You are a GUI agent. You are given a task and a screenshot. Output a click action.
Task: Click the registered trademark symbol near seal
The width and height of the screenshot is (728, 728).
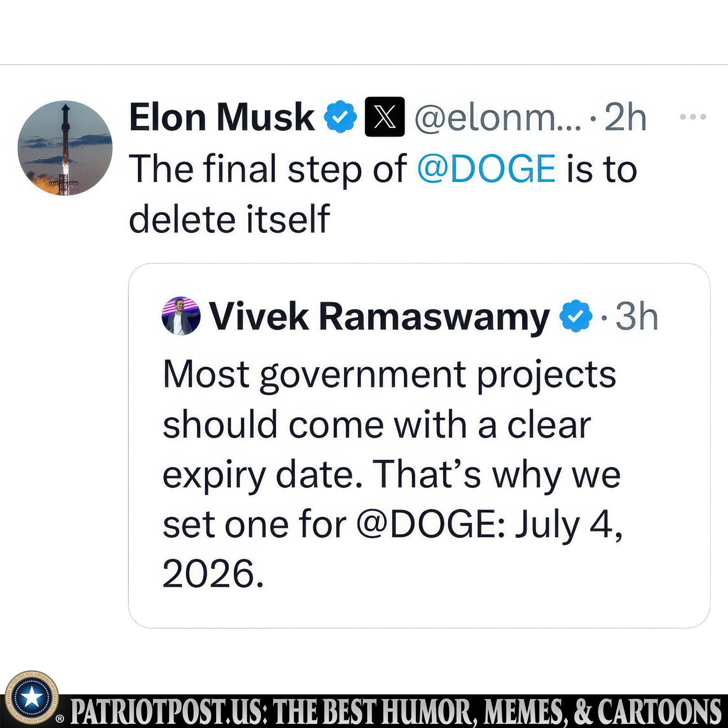60,719
